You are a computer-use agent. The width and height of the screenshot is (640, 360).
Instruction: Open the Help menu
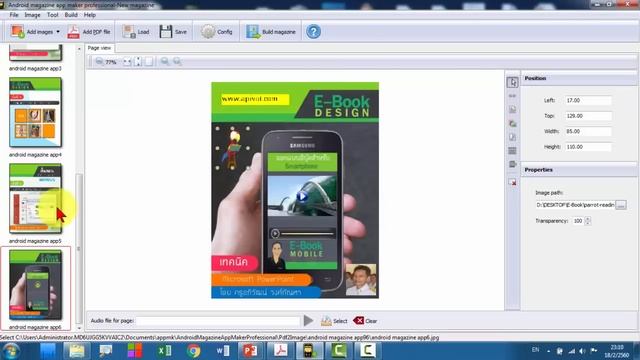pyautogui.click(x=90, y=15)
